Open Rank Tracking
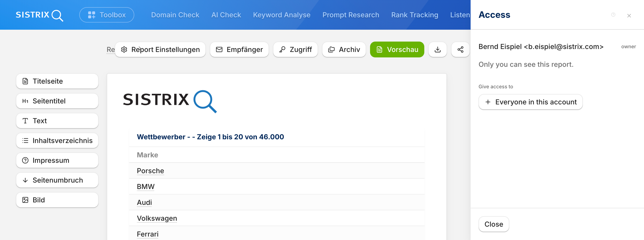644x240 pixels. (414, 15)
